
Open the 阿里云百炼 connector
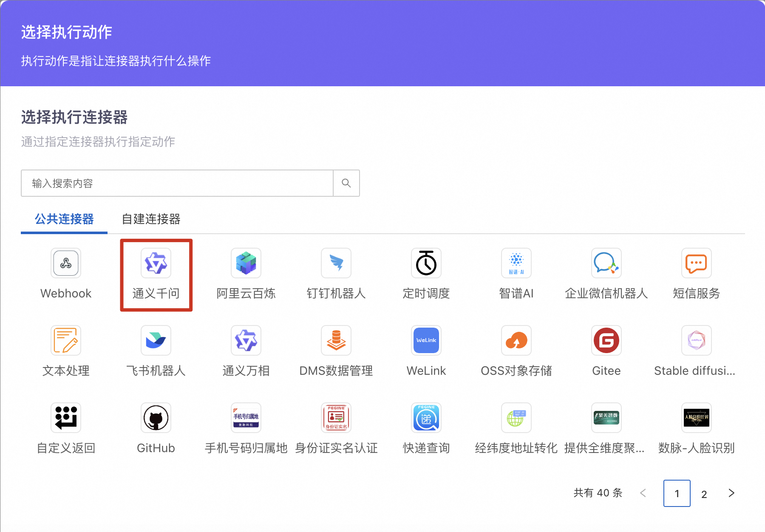(x=246, y=263)
